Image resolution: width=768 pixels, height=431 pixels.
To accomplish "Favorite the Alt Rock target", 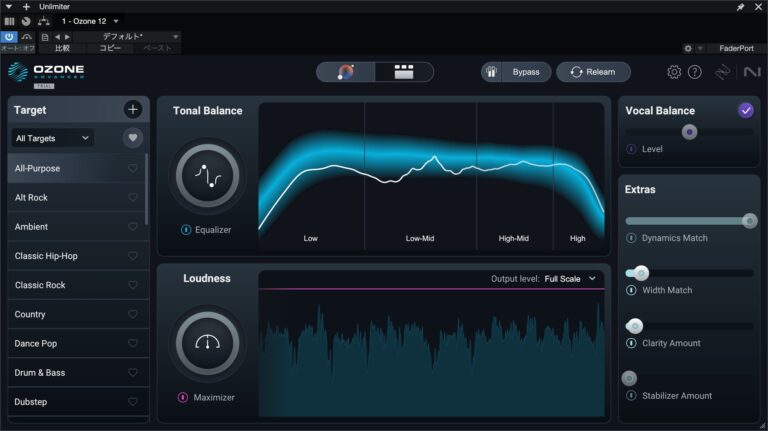I will pyautogui.click(x=133, y=198).
